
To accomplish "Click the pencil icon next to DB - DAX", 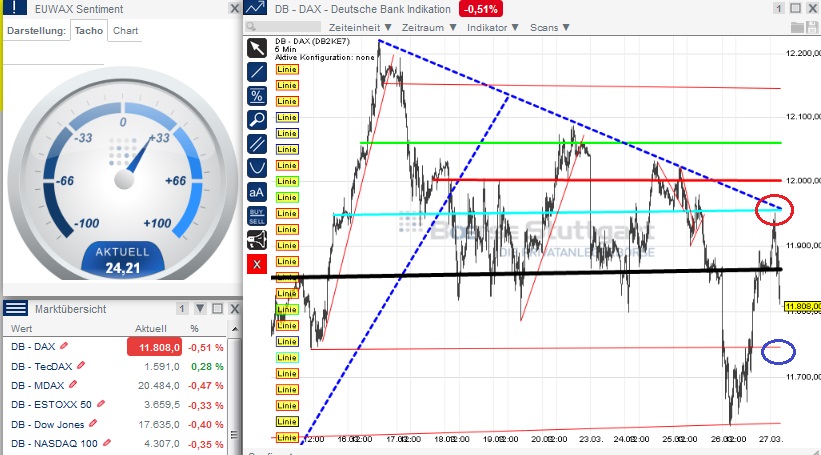I will (64, 346).
